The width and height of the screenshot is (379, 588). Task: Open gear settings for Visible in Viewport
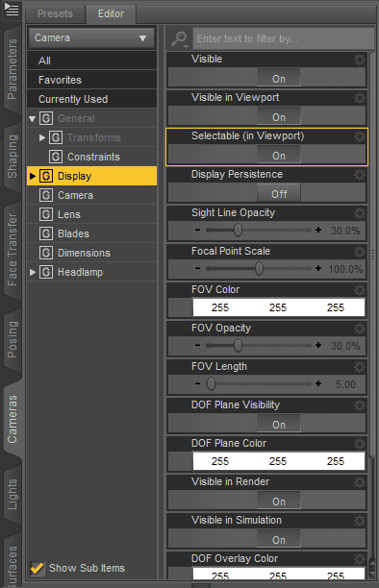pos(360,98)
